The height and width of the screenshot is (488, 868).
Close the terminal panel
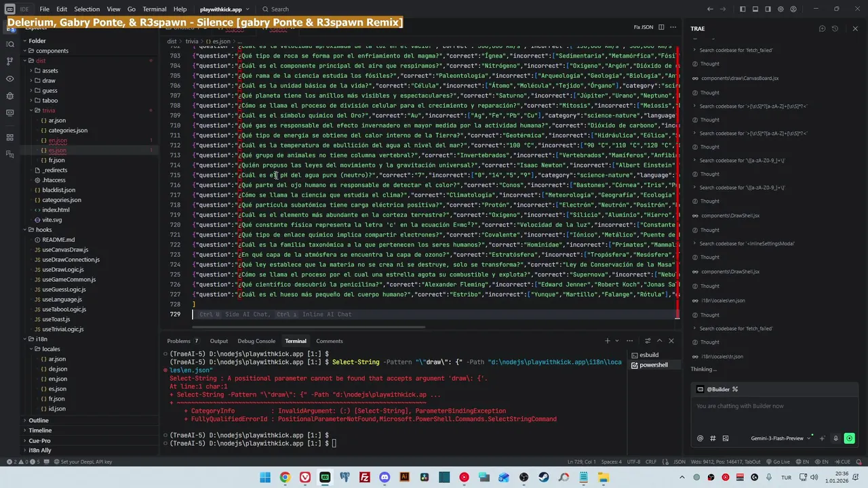click(671, 341)
